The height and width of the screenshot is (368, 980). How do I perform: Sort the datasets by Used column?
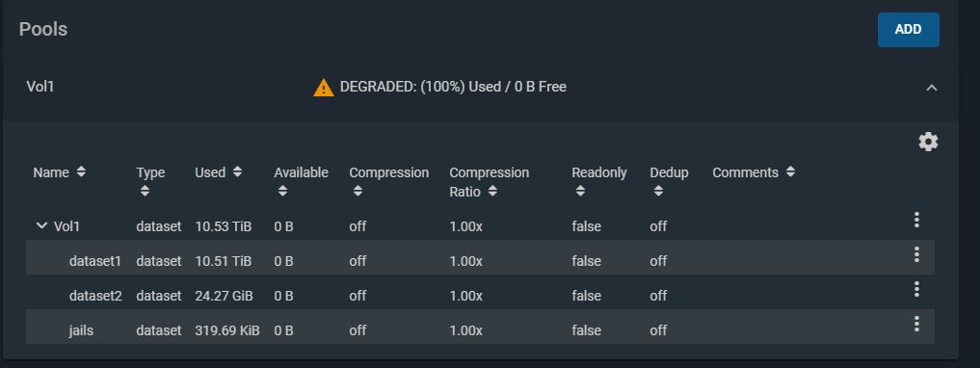point(237,171)
